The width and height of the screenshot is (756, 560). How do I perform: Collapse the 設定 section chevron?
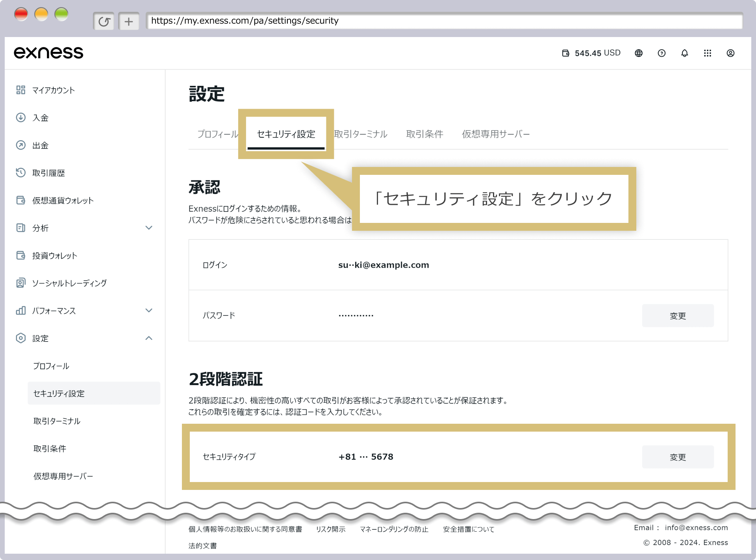[x=149, y=338]
